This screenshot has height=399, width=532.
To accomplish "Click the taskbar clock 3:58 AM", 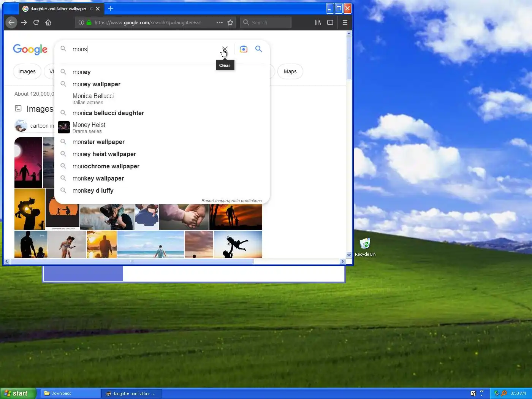I will [518, 393].
